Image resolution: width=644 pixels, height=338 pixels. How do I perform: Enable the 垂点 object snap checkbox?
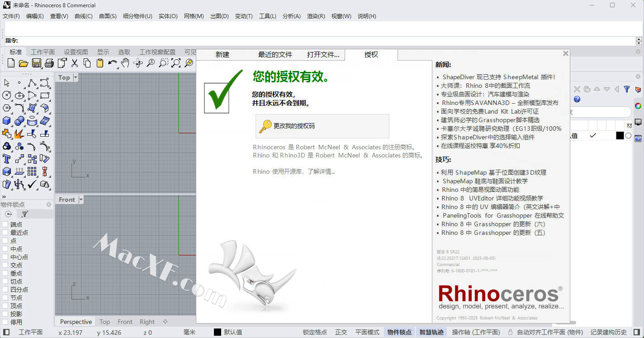(x=5, y=273)
